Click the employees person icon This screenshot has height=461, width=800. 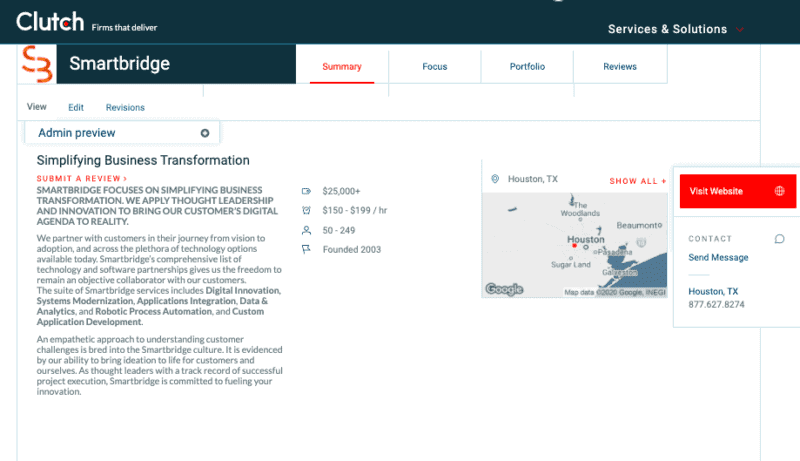(306, 230)
